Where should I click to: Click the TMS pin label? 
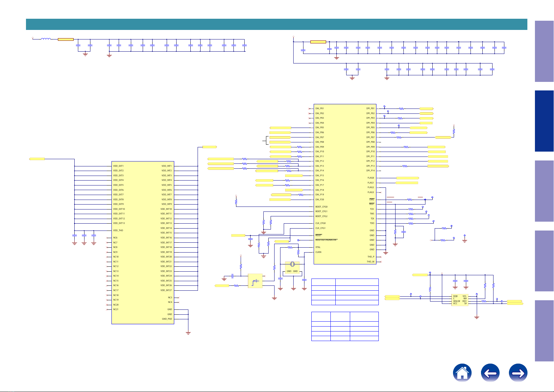(372, 214)
